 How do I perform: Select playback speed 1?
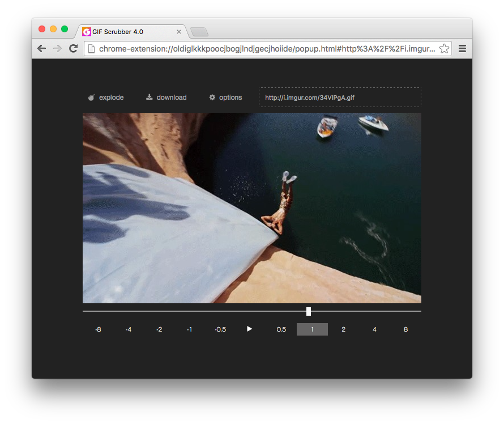click(312, 329)
